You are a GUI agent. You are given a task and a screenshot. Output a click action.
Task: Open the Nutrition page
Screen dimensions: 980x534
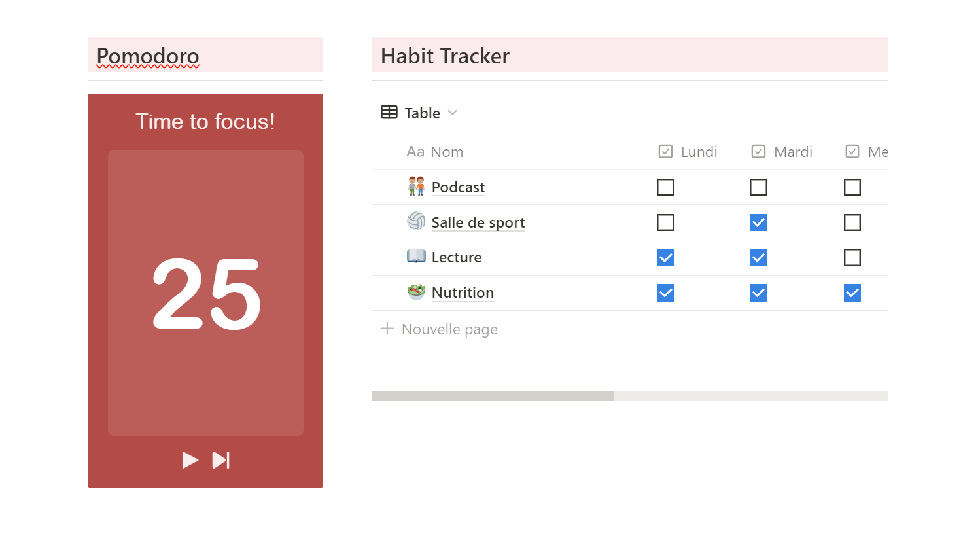click(x=463, y=293)
